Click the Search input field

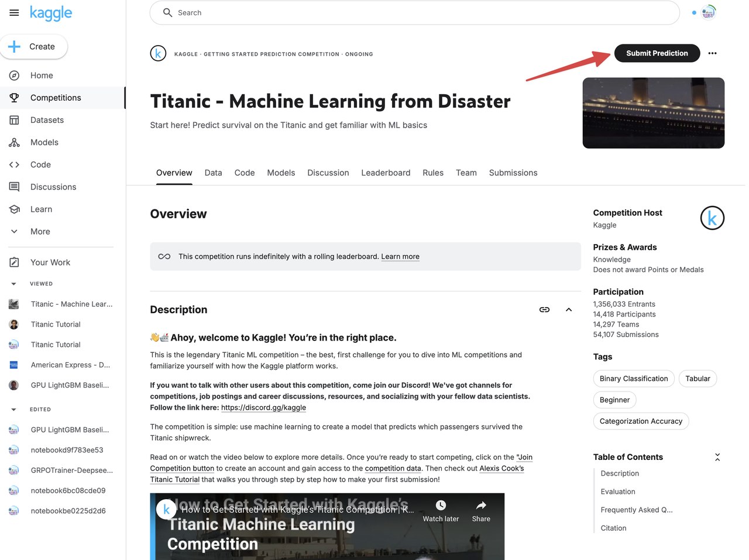click(414, 13)
